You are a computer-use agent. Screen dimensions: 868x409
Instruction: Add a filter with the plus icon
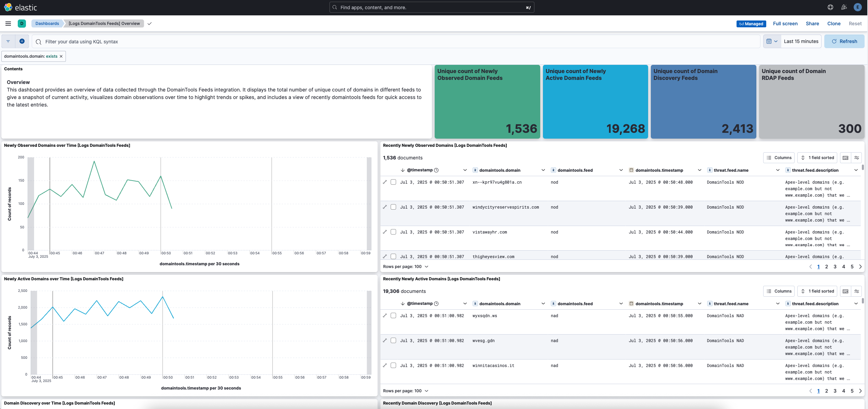(x=22, y=41)
